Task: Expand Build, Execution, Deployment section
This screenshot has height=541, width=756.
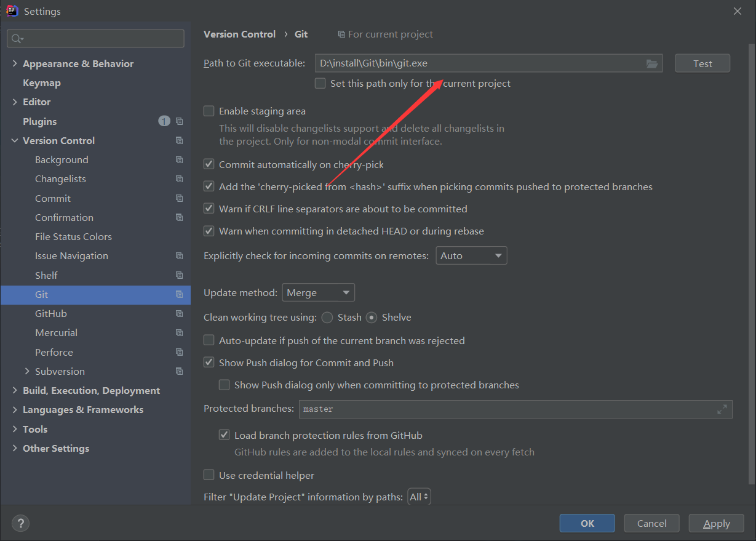Action: (x=15, y=390)
